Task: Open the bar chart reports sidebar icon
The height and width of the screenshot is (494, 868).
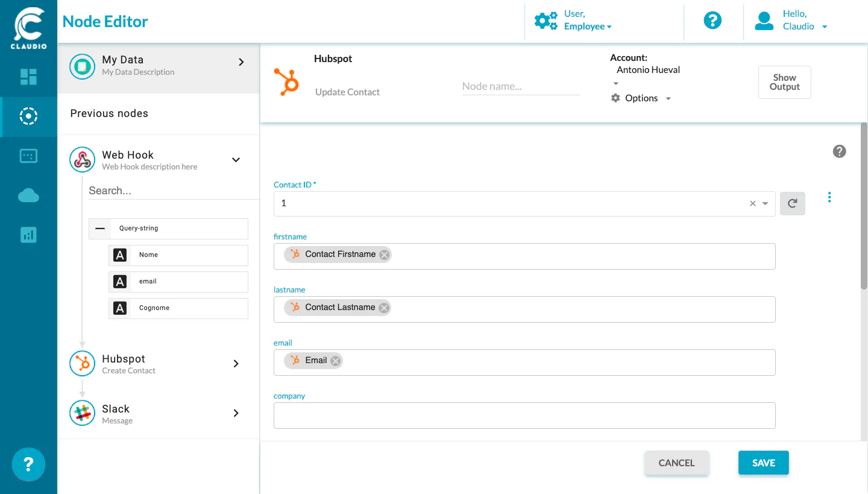Action: 28,235
